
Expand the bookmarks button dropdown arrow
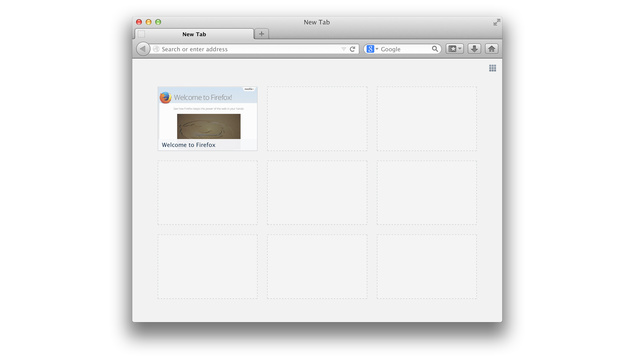(x=460, y=49)
